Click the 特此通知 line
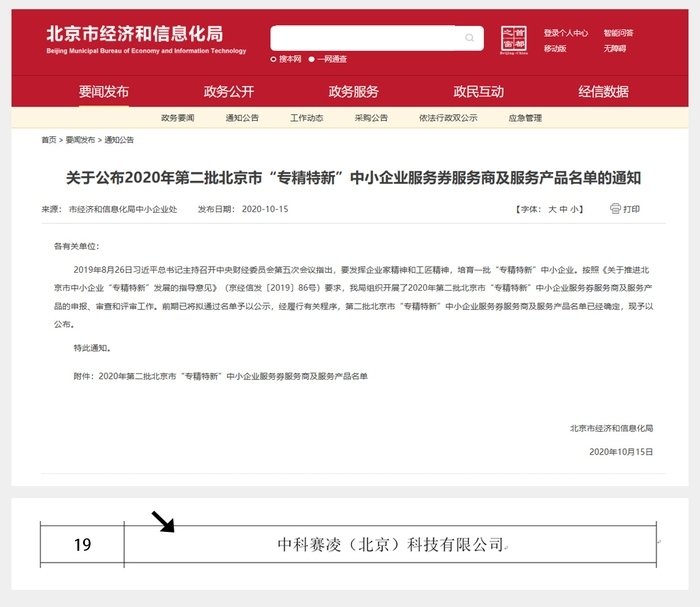Screen dimensions: 700x607 [x=92, y=348]
